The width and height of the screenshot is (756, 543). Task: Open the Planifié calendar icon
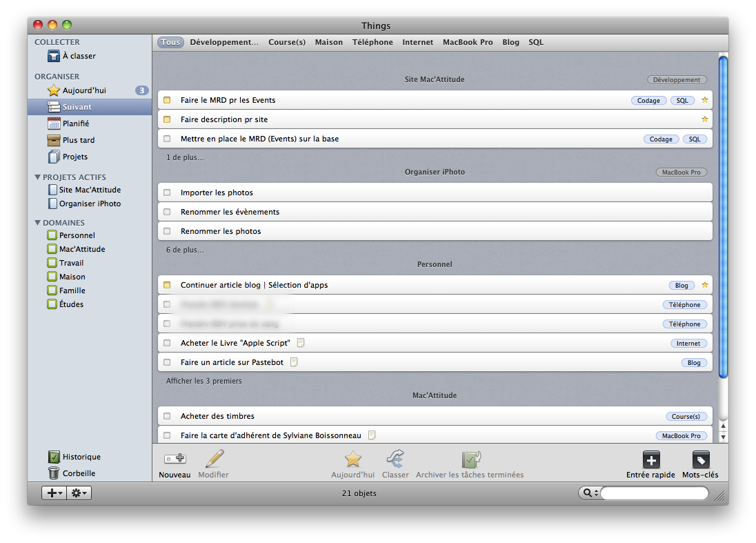click(x=54, y=124)
